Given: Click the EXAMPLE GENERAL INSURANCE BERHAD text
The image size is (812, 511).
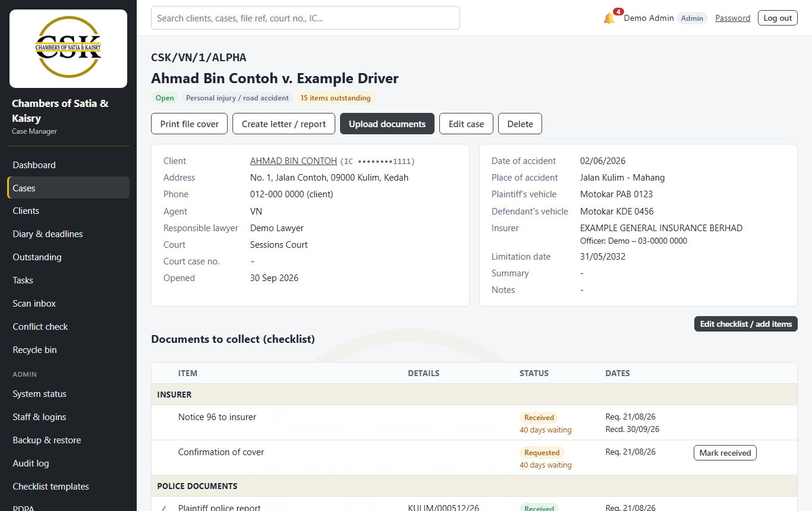Looking at the screenshot, I should coord(661,228).
